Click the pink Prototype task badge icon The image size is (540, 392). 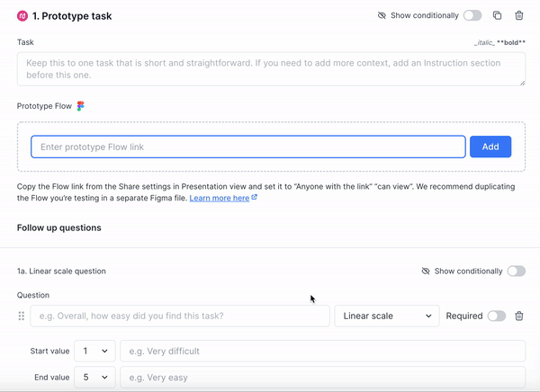click(22, 16)
